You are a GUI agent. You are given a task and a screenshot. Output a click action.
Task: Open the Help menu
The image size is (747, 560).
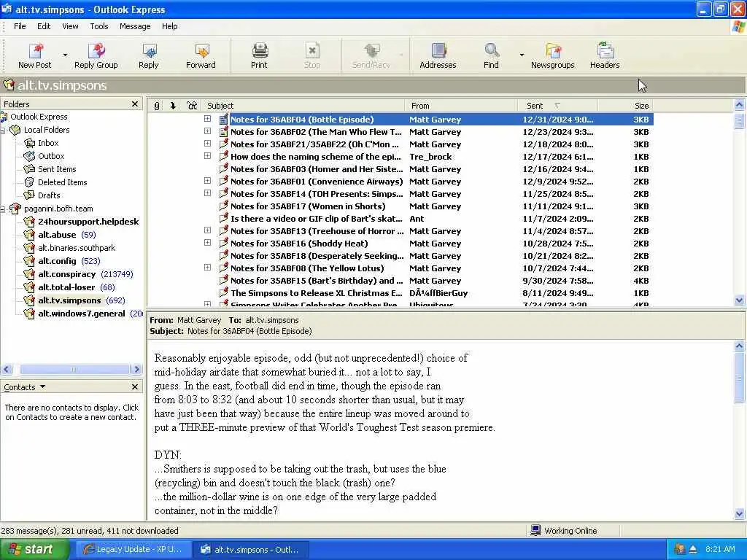click(169, 26)
